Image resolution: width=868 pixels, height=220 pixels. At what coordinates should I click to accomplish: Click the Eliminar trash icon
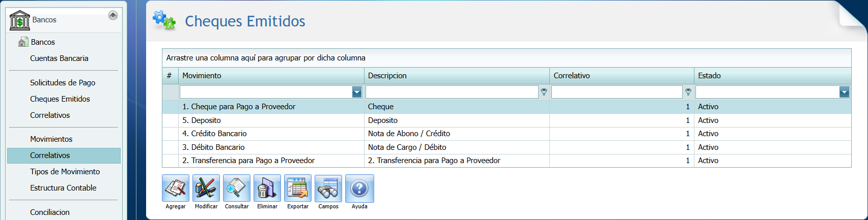[x=267, y=188]
